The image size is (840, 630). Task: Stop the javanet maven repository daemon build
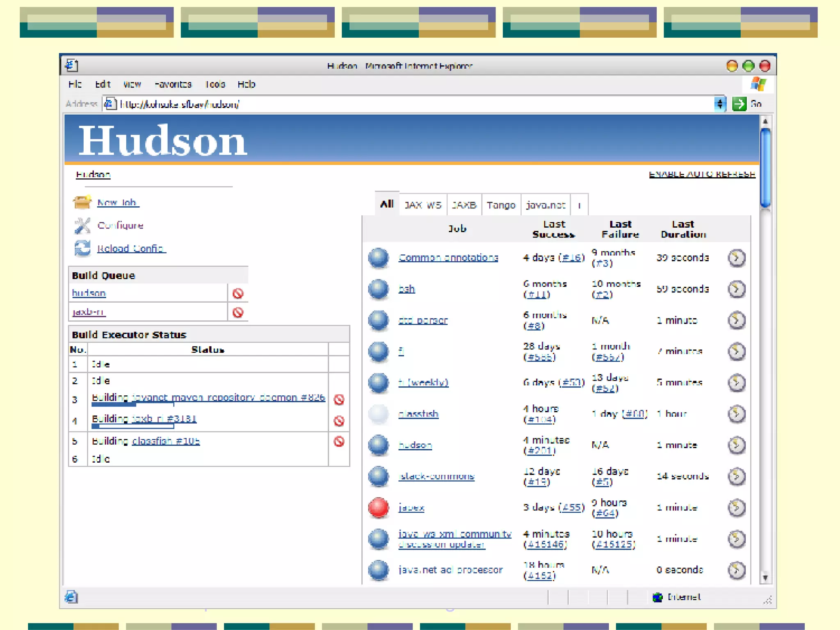[339, 399]
